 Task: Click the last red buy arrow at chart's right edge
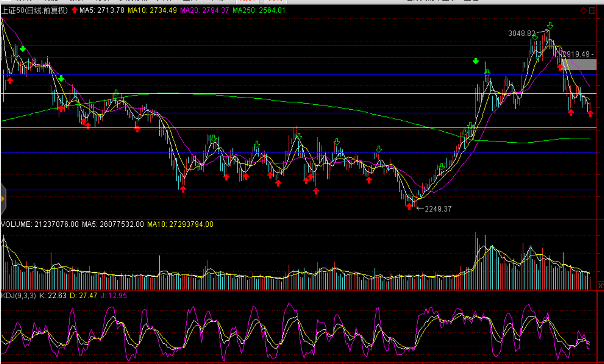coord(590,114)
